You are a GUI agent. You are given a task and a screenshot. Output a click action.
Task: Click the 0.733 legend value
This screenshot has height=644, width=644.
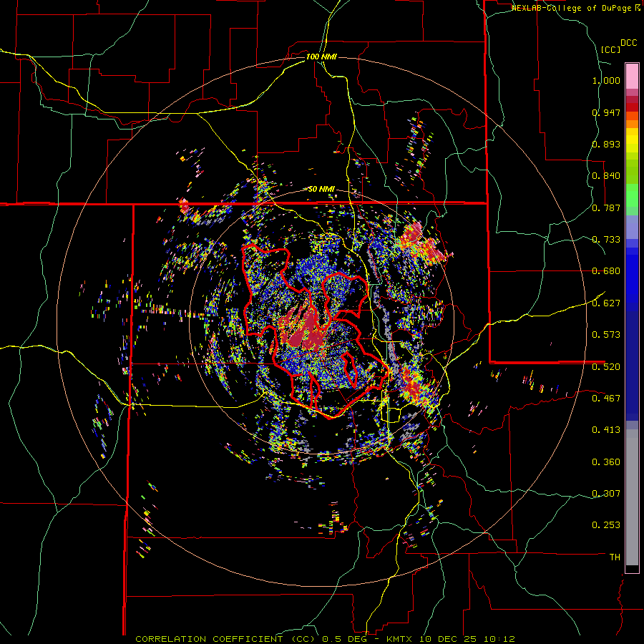606,240
